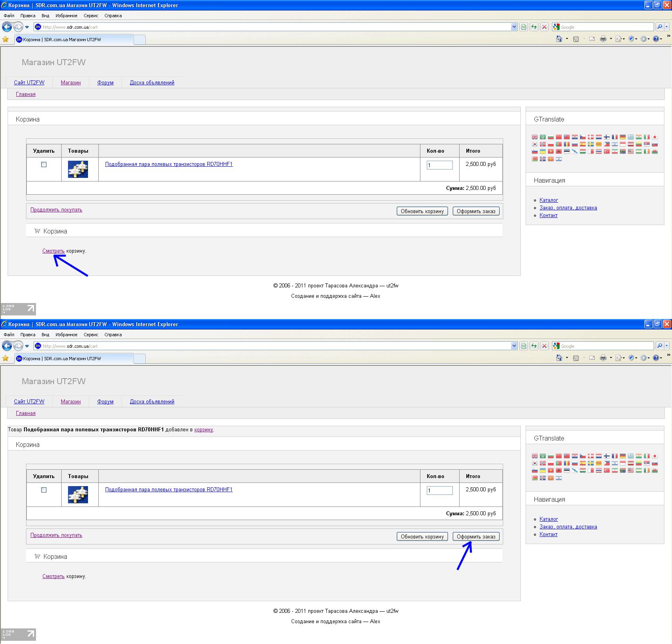The image size is (672, 644).
Task: Expand the address bar dropdown in the upper window
Action: 514,27
